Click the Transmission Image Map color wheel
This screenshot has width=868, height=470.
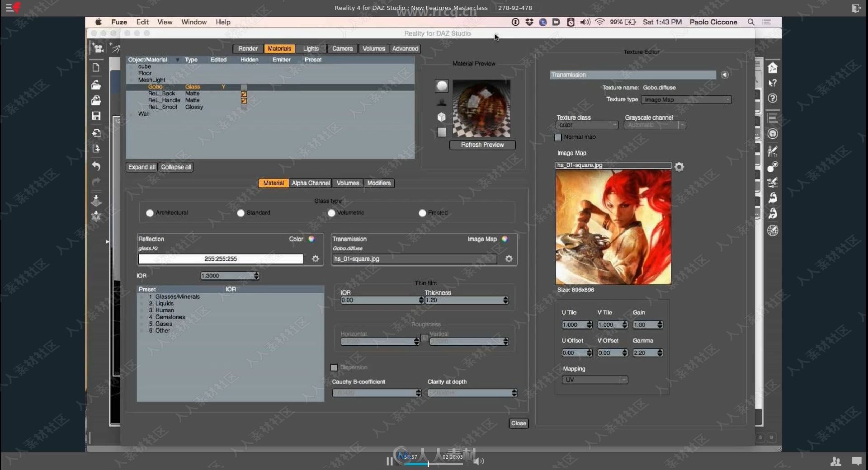(505, 239)
